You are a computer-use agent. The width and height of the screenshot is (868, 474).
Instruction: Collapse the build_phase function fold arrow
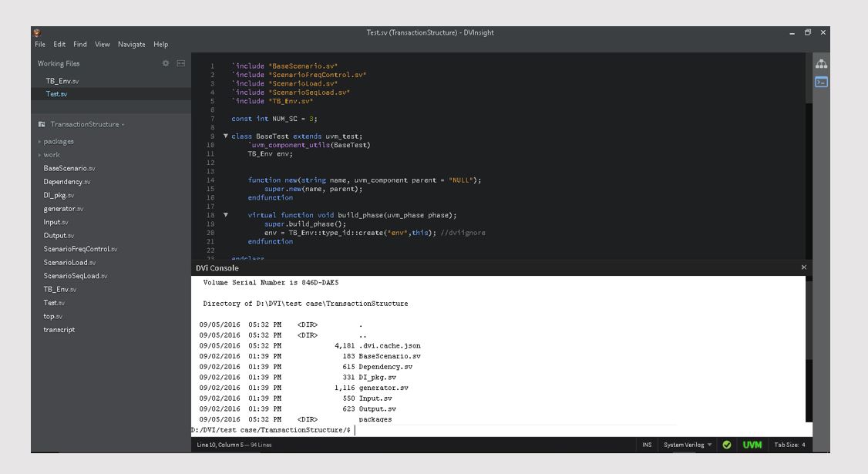[225, 215]
